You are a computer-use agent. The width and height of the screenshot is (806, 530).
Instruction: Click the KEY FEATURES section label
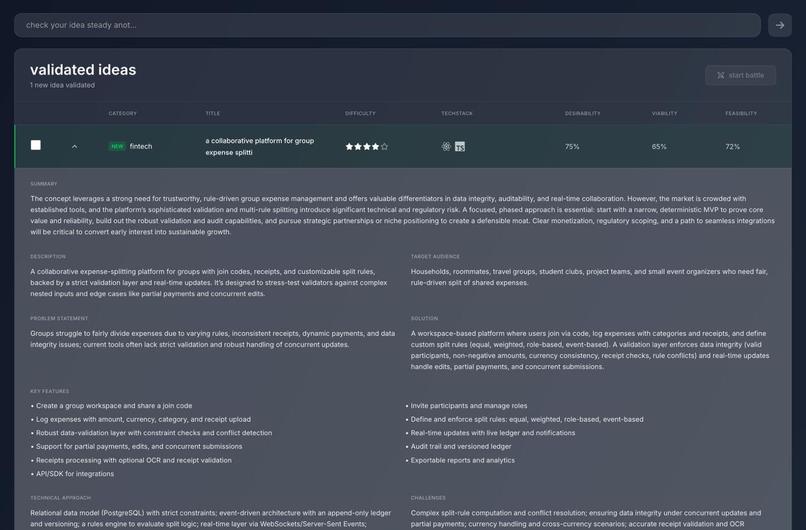click(x=49, y=392)
